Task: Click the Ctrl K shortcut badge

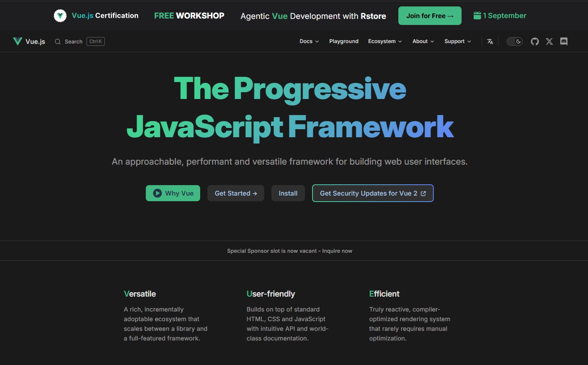Action: click(95, 41)
